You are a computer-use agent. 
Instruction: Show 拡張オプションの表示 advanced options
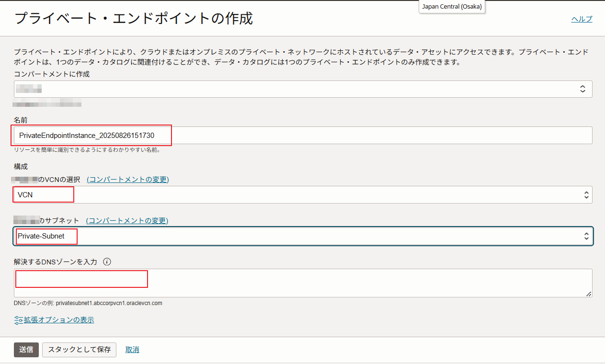(x=59, y=320)
